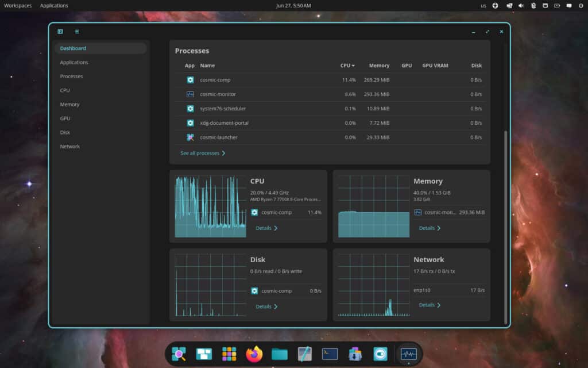Open Memory page in sidebar

click(x=100, y=105)
